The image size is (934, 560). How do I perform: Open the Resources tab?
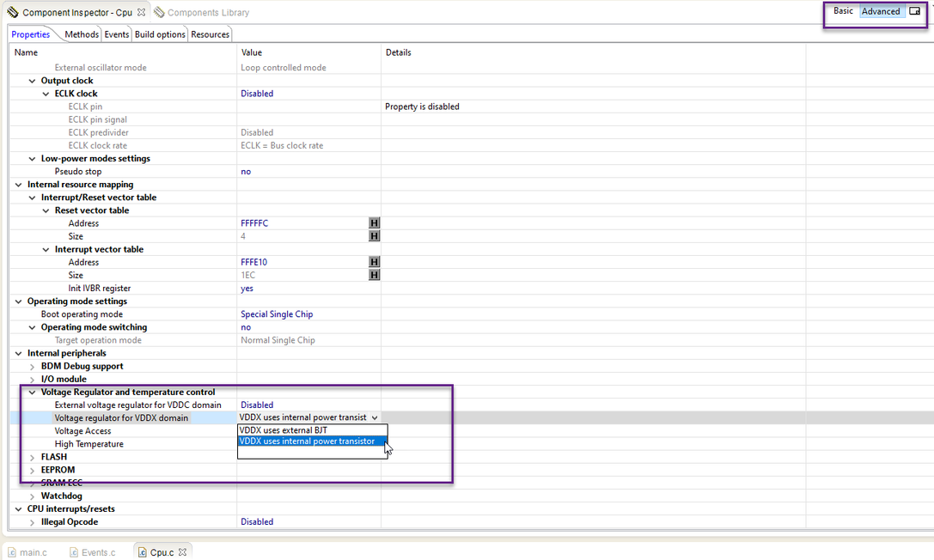[211, 34]
